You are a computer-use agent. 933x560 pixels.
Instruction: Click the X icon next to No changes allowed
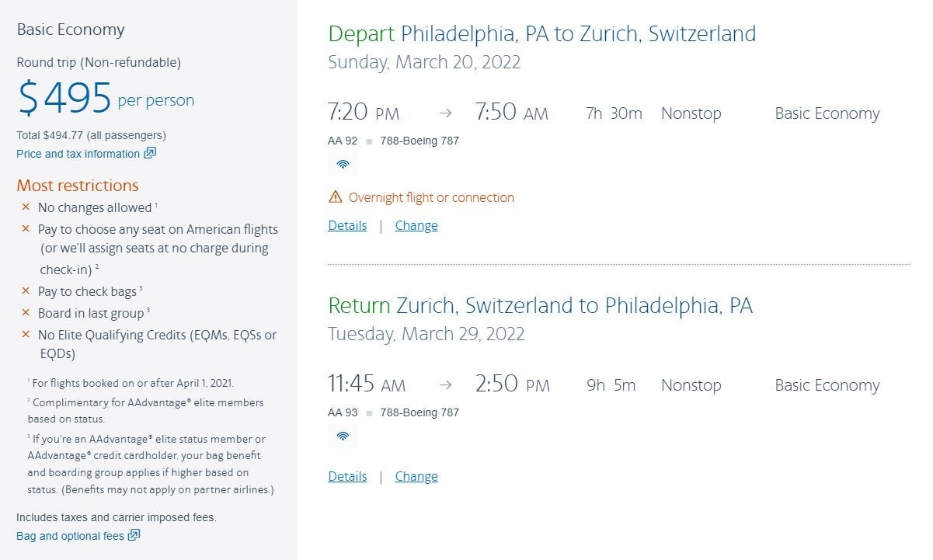pyautogui.click(x=26, y=207)
